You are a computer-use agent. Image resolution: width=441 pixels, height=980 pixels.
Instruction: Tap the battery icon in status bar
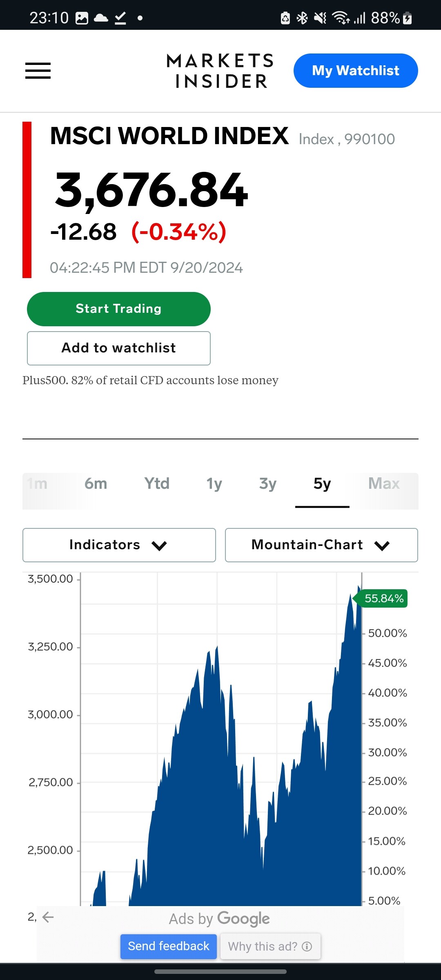click(x=407, y=18)
